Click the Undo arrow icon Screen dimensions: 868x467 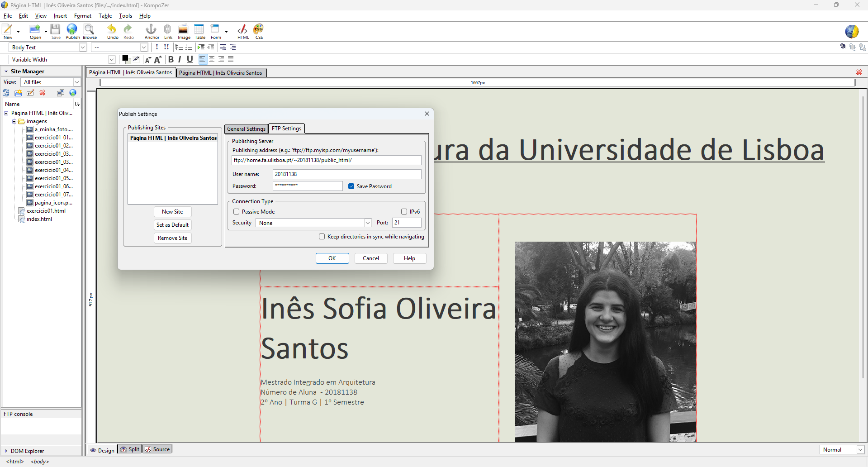(x=112, y=30)
